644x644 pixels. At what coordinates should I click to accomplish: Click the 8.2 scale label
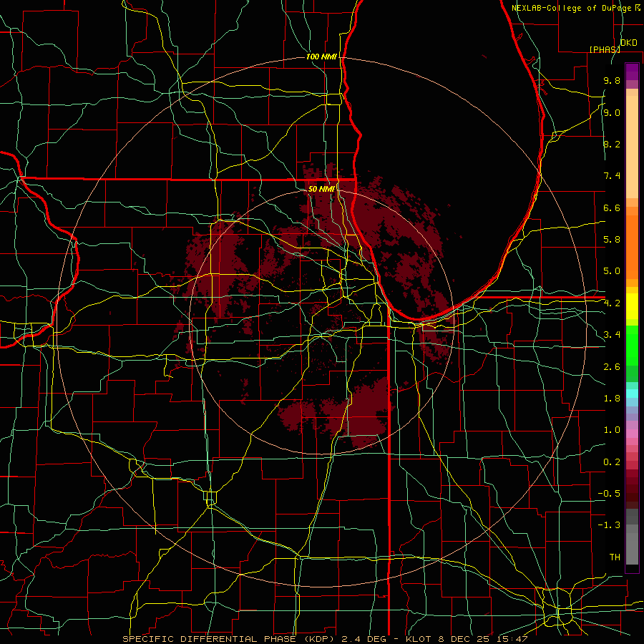[612, 145]
